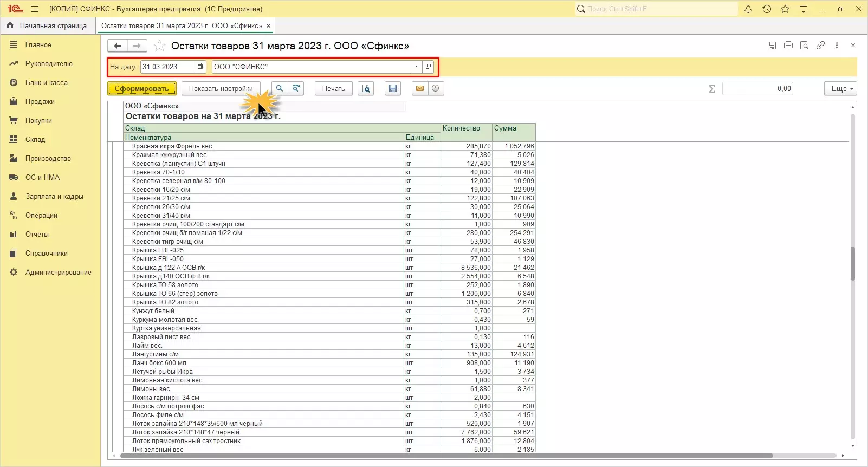Screen dimensions: 868x467
Task: Get link using chain icon at top right
Action: pos(820,46)
